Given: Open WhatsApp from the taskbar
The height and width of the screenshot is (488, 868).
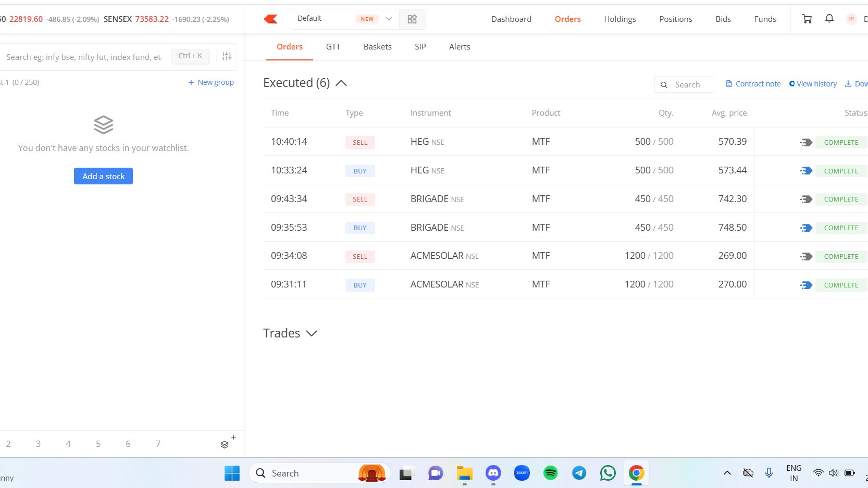Looking at the screenshot, I should point(607,473).
